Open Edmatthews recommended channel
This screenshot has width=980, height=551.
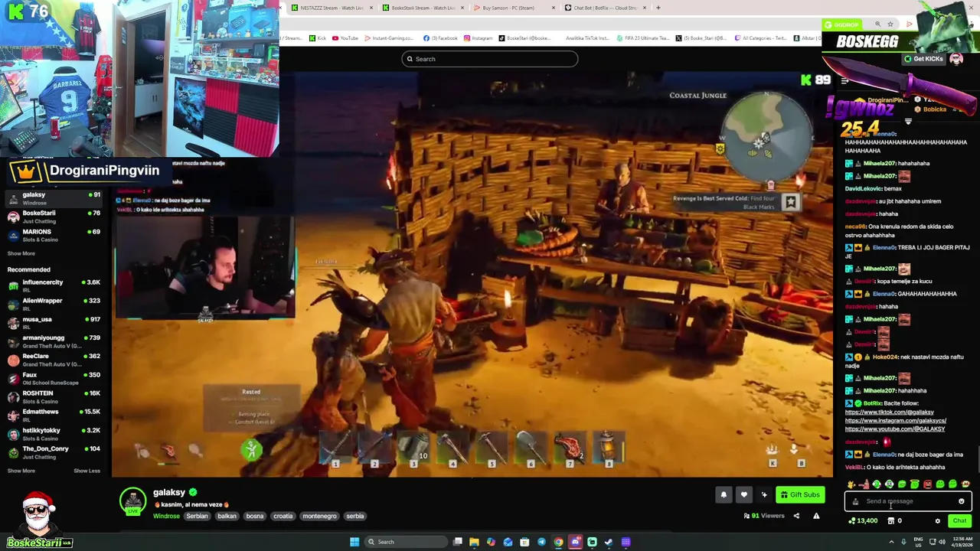54,416
